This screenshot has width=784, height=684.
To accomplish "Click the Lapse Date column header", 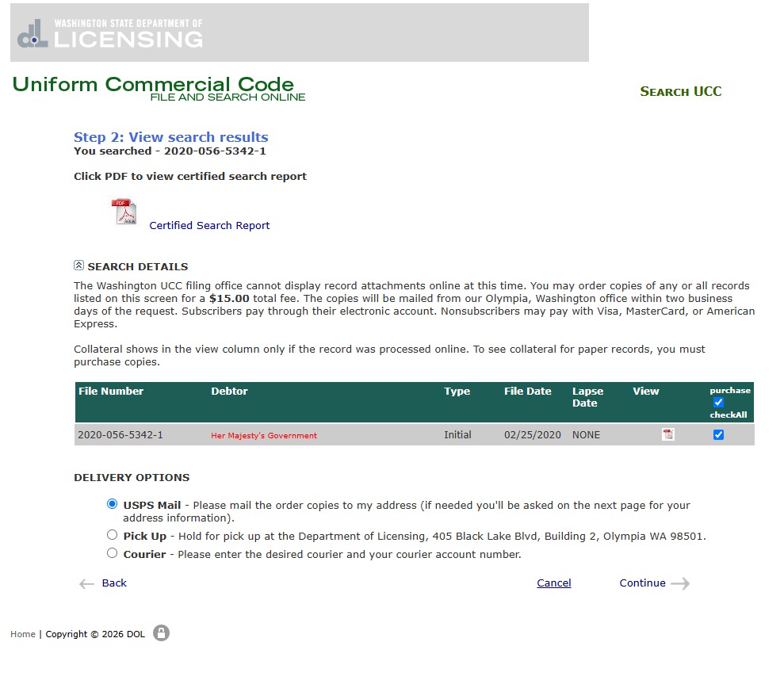I will point(588,397).
